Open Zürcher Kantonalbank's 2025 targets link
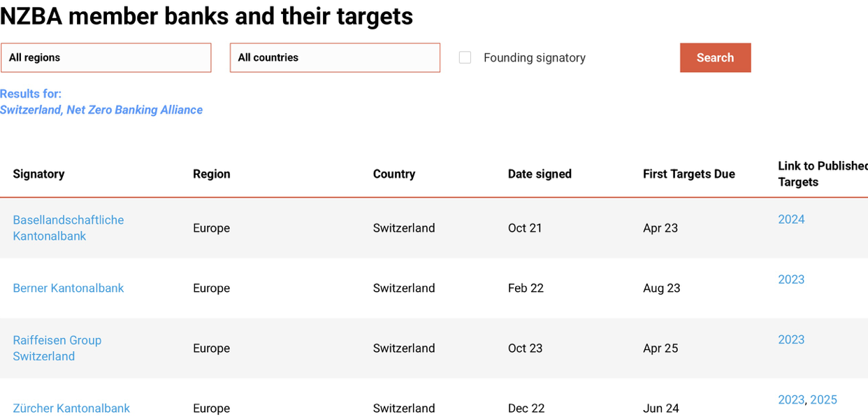The width and height of the screenshot is (868, 417). [x=823, y=400]
